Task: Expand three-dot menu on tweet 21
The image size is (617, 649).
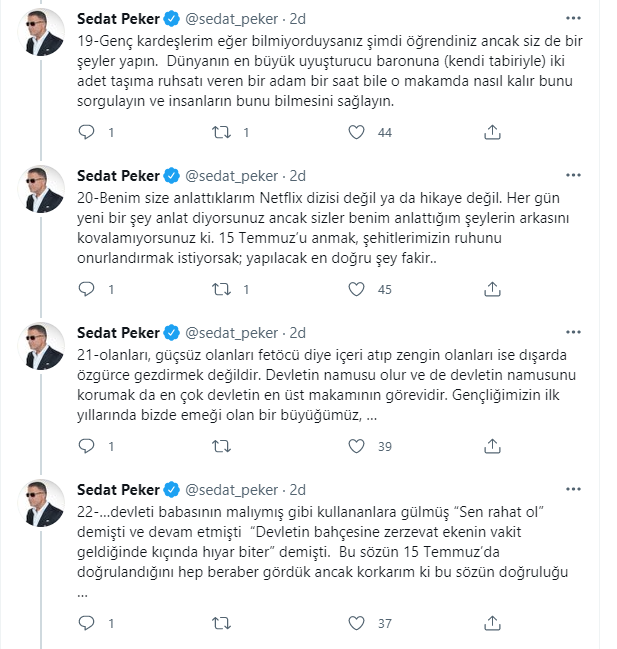Action: point(573,332)
